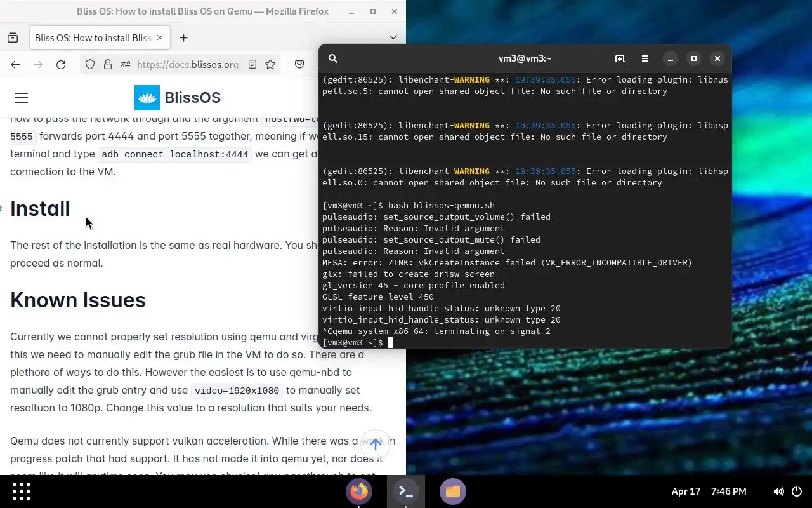Focus the docs.blissos.org URL field
812x508 pixels.
coord(188,64)
